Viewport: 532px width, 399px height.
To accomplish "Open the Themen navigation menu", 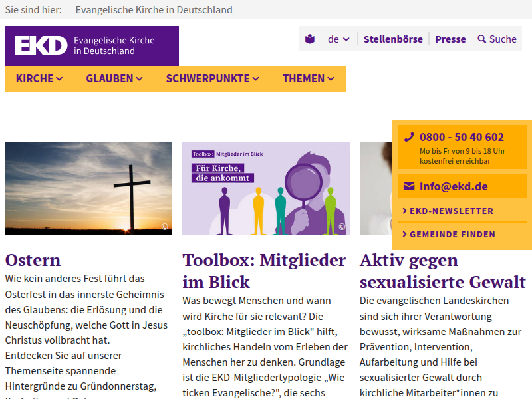I will click(x=309, y=78).
